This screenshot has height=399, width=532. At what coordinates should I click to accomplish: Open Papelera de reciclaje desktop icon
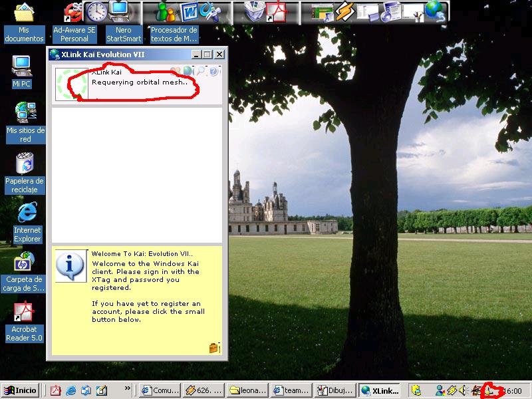25,173
